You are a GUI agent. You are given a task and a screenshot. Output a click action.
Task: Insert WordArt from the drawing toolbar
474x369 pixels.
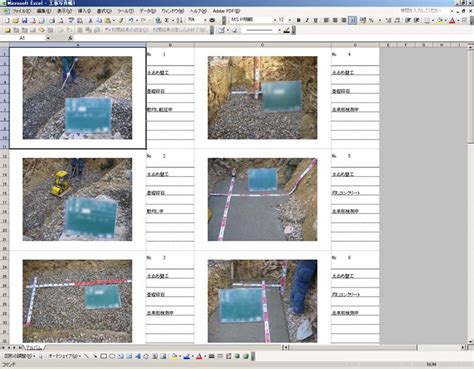(138, 356)
